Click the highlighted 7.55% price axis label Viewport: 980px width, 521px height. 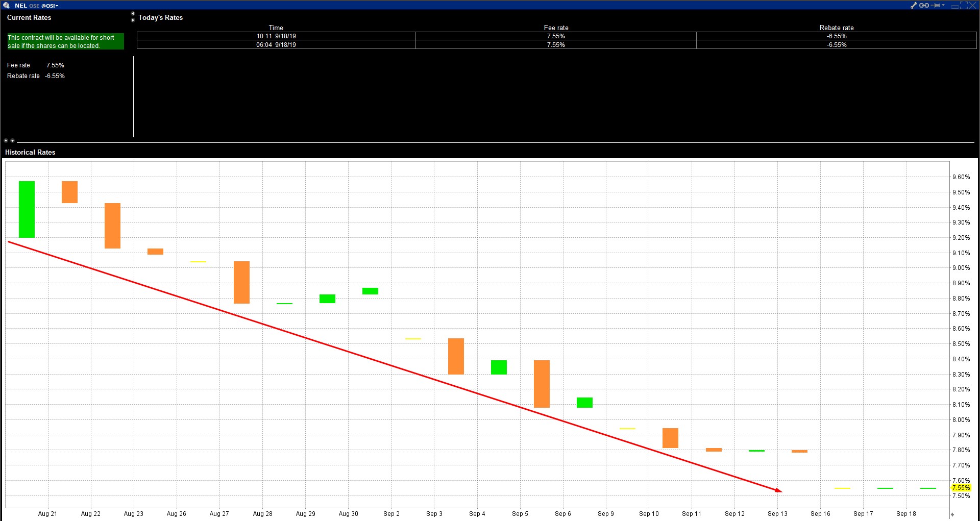[961, 488]
